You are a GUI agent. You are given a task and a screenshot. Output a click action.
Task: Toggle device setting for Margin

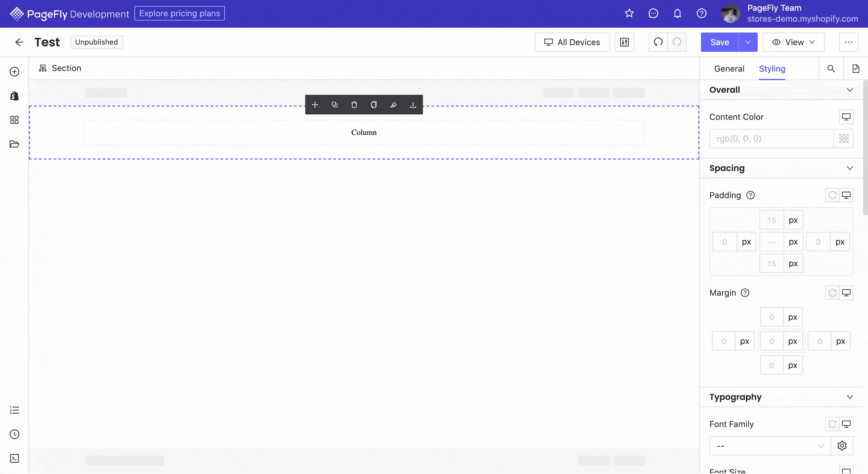[846, 293]
